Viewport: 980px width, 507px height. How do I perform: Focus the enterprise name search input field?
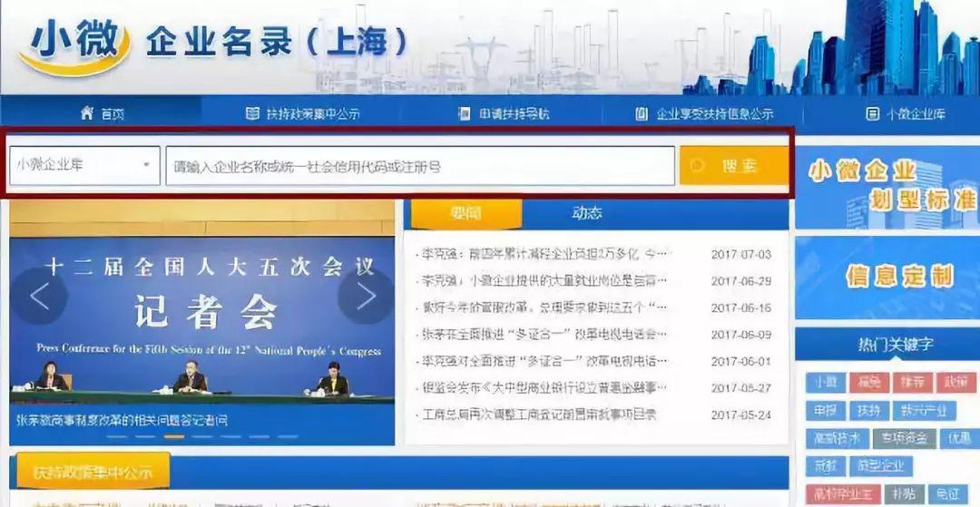420,166
